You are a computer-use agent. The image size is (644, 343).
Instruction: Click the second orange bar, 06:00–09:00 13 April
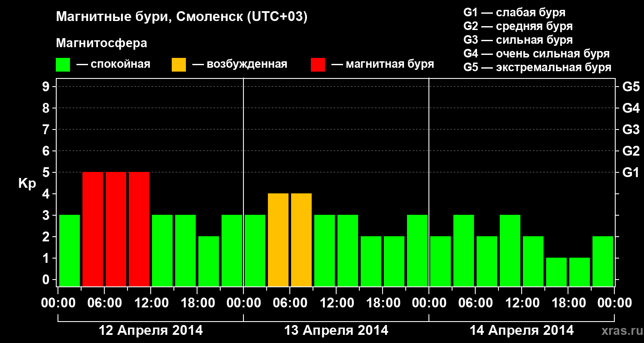click(x=301, y=240)
